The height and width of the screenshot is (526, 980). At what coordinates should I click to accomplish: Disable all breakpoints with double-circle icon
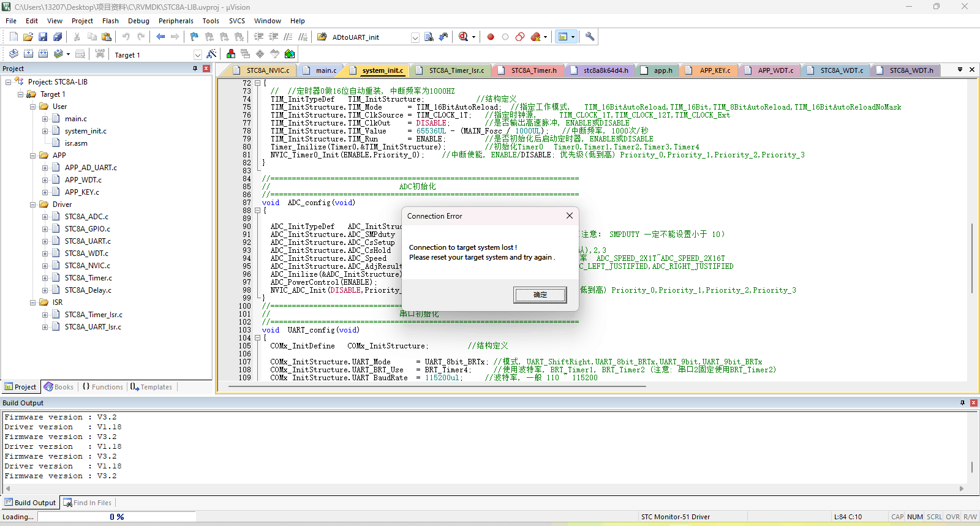tap(520, 37)
